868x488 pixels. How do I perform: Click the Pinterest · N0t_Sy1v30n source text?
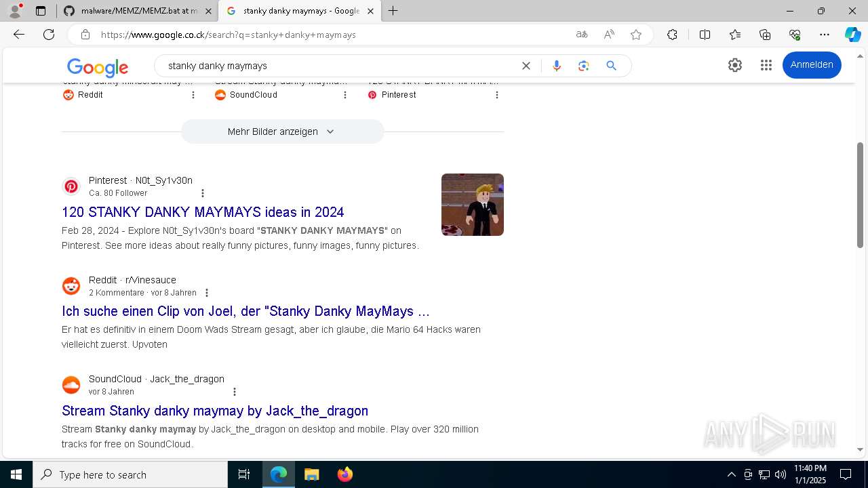click(x=140, y=180)
